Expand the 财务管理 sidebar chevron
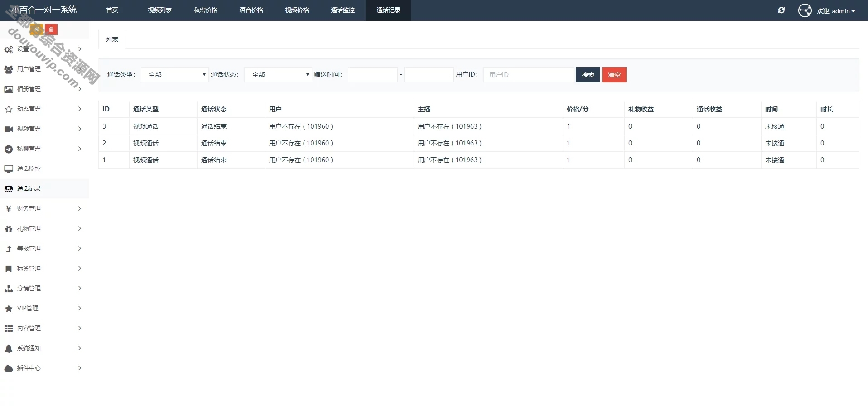Image resolution: width=868 pixels, height=406 pixels. tap(80, 208)
